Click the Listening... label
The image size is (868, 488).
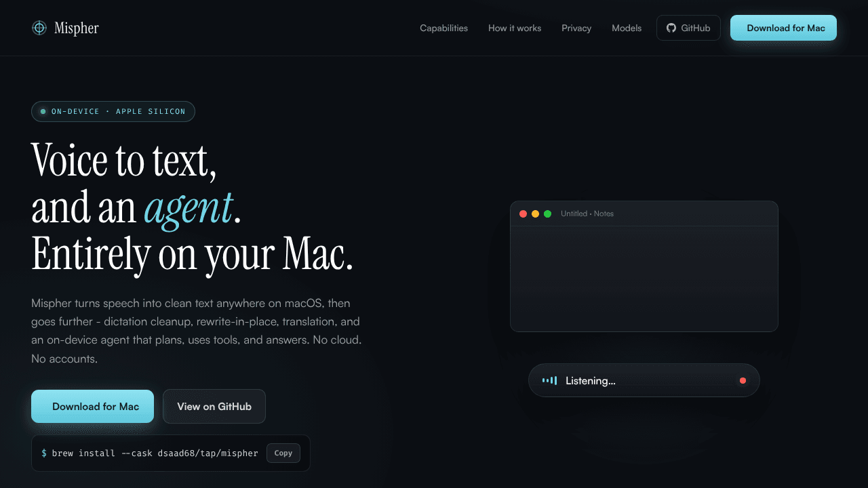point(591,381)
